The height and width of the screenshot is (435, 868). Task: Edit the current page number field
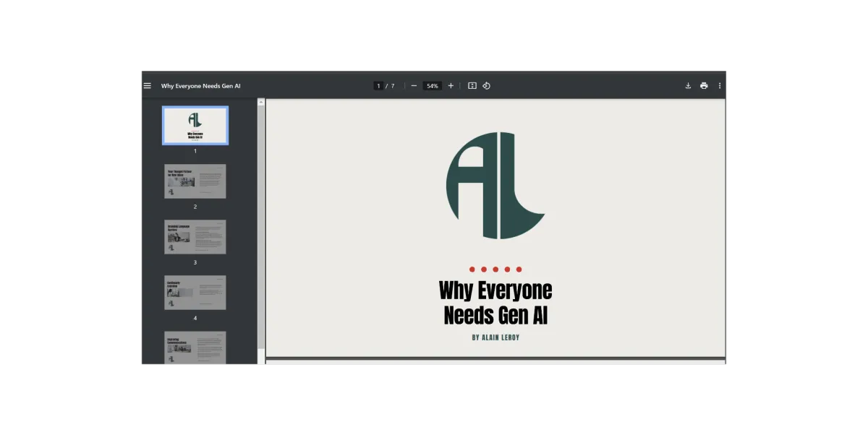coord(378,86)
